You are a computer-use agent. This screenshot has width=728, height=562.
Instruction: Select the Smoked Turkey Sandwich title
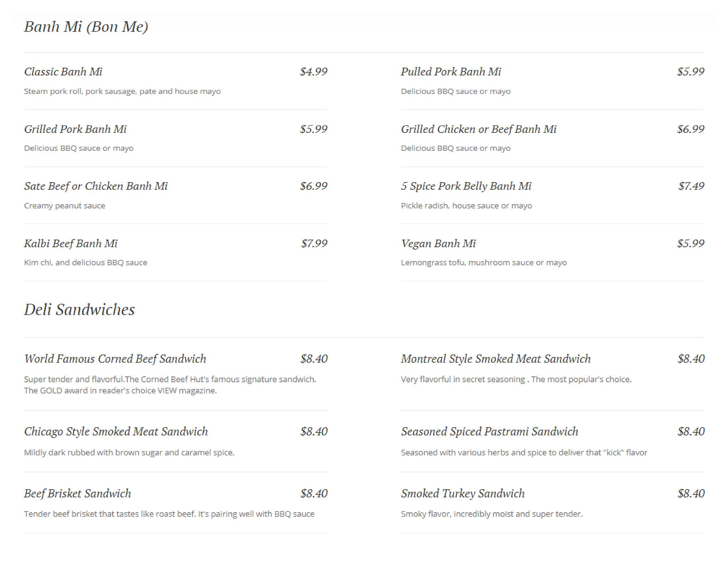(x=462, y=493)
